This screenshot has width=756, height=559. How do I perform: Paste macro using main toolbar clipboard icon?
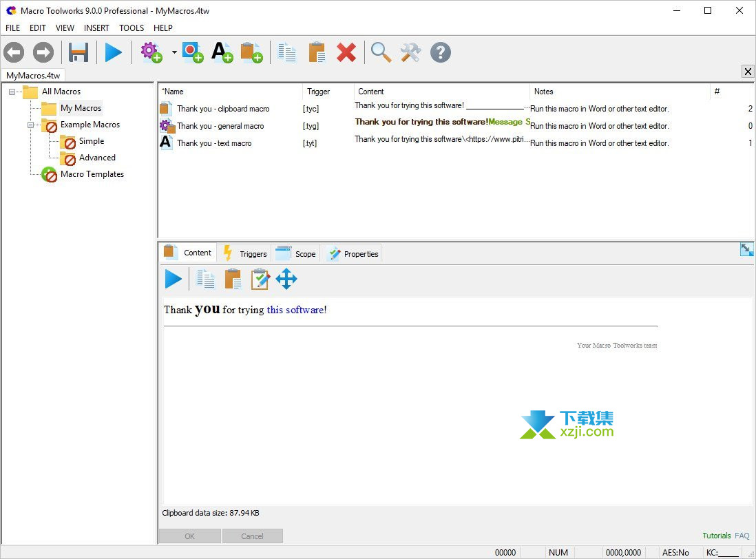(317, 52)
